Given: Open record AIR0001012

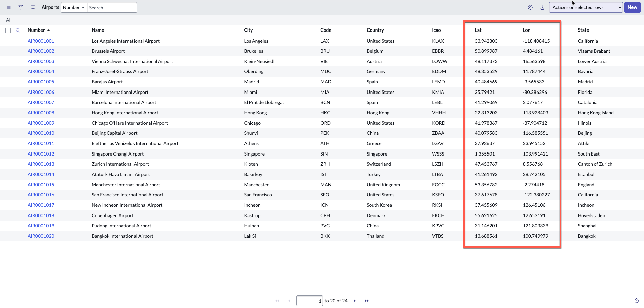Looking at the screenshot, I should (41, 154).
